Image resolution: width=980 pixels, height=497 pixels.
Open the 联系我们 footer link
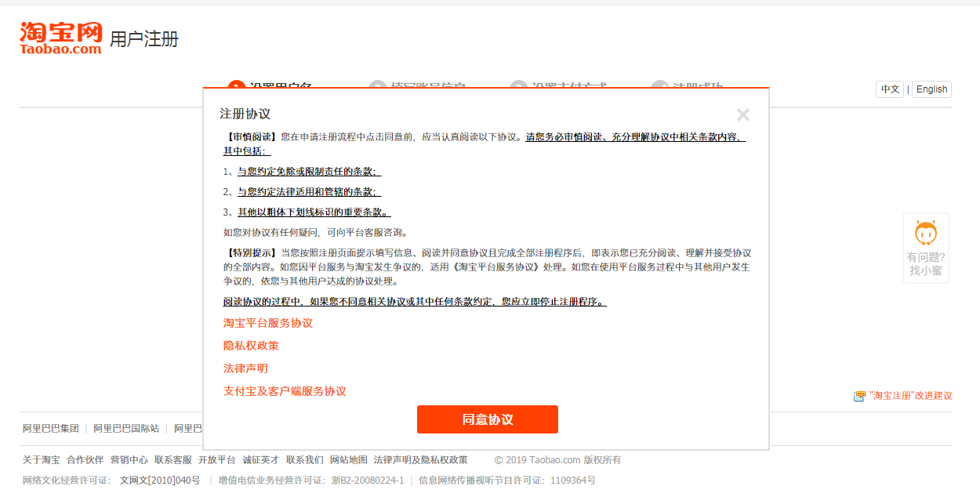[305, 460]
